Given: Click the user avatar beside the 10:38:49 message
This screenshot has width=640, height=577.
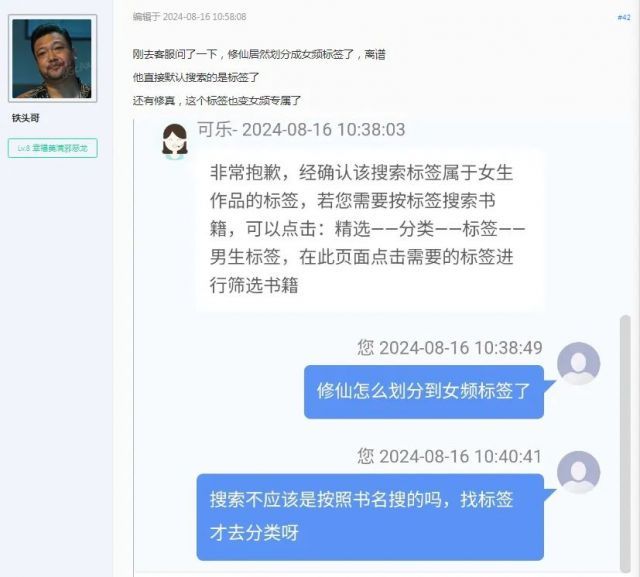Looking at the screenshot, I should pos(578,363).
